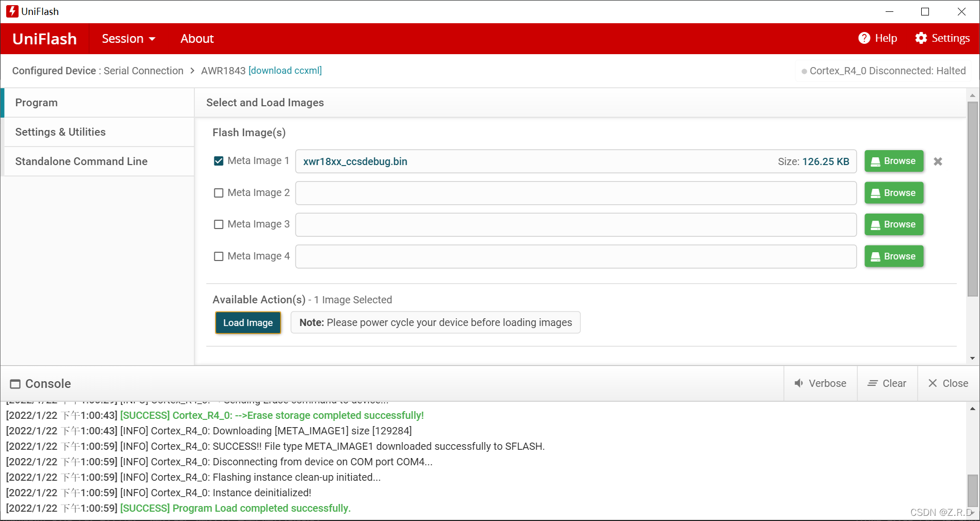Click the main panel vertical scrollbar
980x521 pixels.
[x=973, y=199]
